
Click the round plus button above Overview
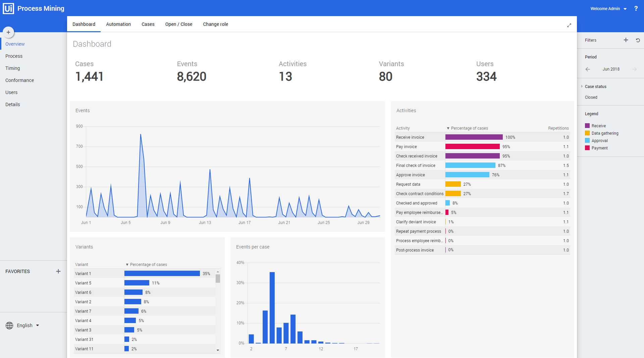(x=8, y=32)
